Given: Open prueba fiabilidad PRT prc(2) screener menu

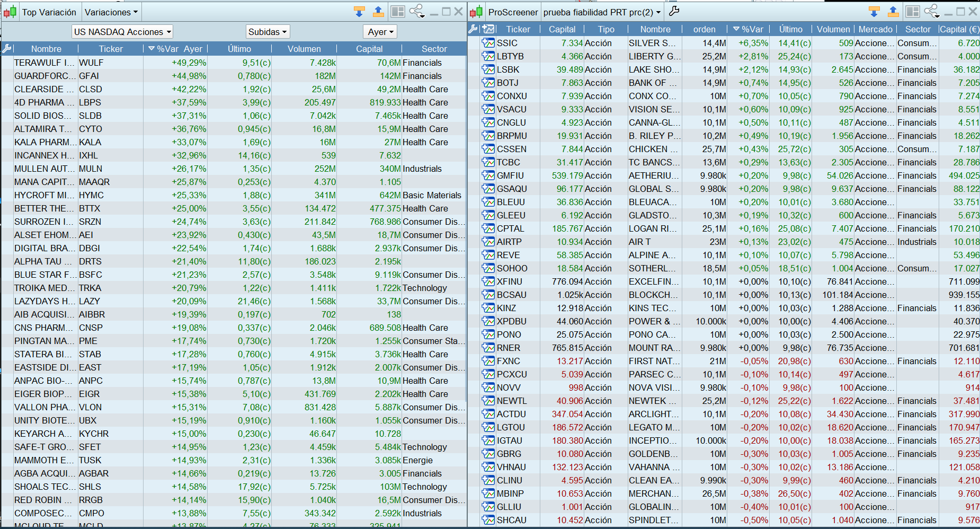Looking at the screenshot, I should 602,12.
